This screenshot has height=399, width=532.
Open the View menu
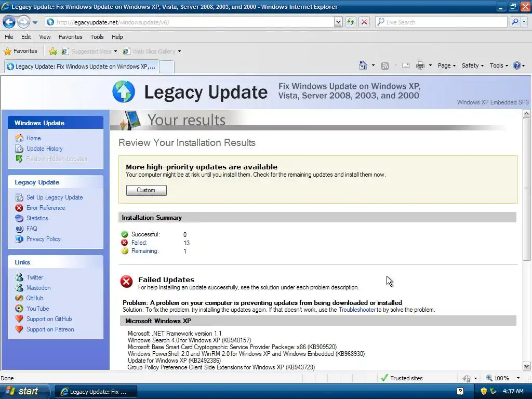coord(45,37)
